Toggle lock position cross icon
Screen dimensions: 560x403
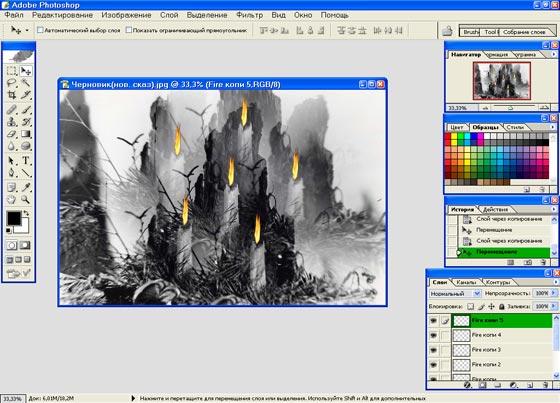[x=491, y=307]
